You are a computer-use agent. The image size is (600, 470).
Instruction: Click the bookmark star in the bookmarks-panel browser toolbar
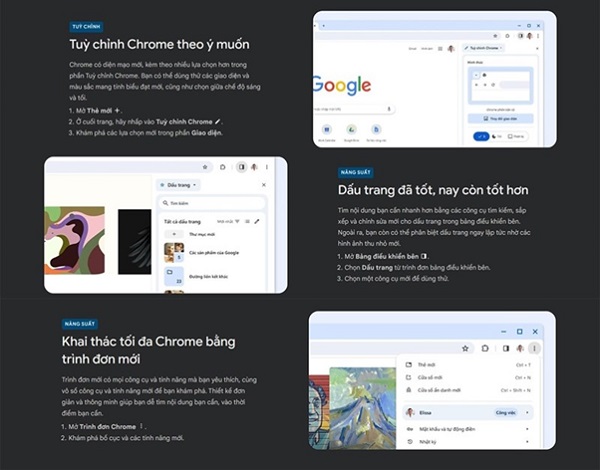tap(205, 167)
